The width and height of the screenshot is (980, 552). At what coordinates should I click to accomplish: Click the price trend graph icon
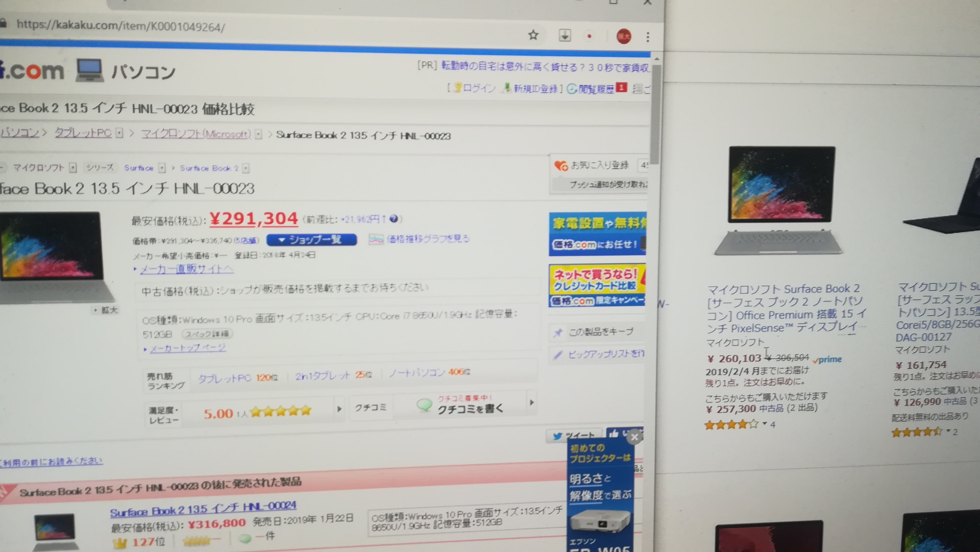pyautogui.click(x=376, y=239)
